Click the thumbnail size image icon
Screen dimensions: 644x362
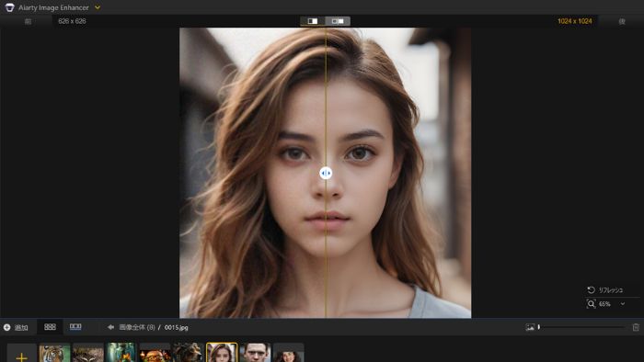[530, 327]
